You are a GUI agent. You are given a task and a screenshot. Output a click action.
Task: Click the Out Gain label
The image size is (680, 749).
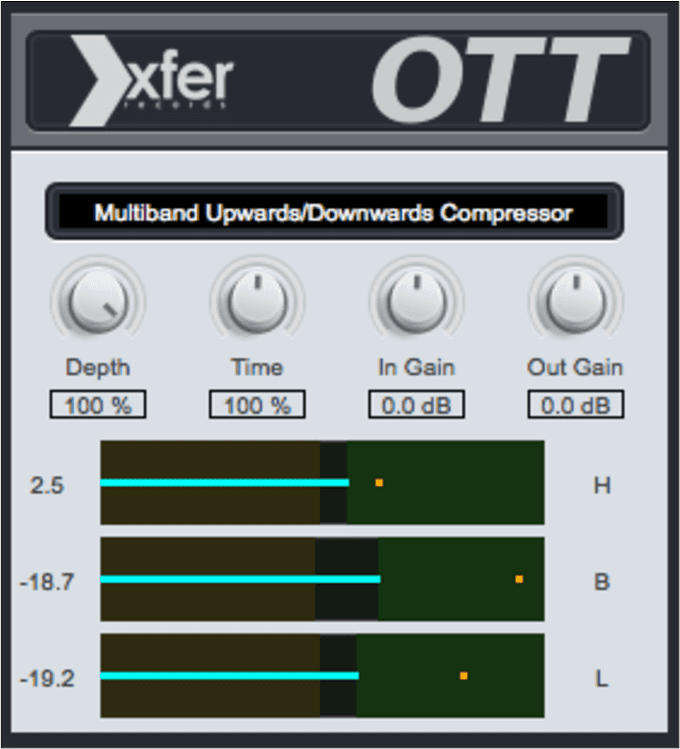(x=575, y=367)
